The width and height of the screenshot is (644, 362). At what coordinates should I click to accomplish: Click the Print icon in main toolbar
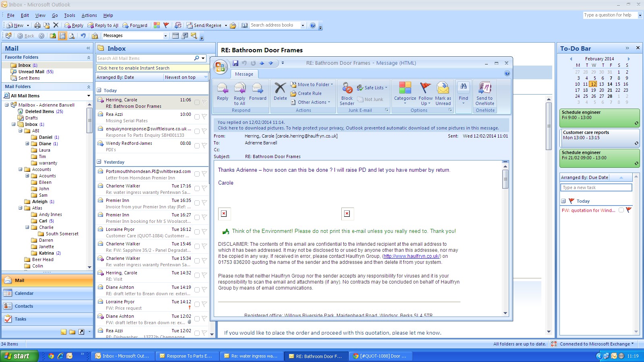tap(37, 25)
